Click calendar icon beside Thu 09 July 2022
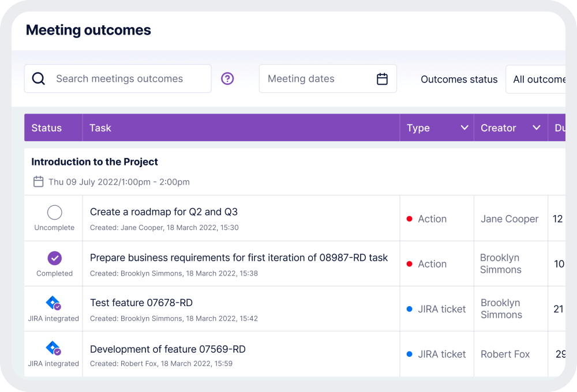Image resolution: width=577 pixels, height=392 pixels. click(38, 182)
